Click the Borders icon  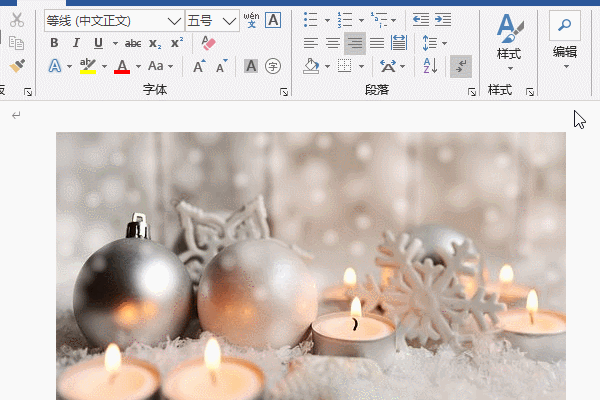pyautogui.click(x=345, y=66)
